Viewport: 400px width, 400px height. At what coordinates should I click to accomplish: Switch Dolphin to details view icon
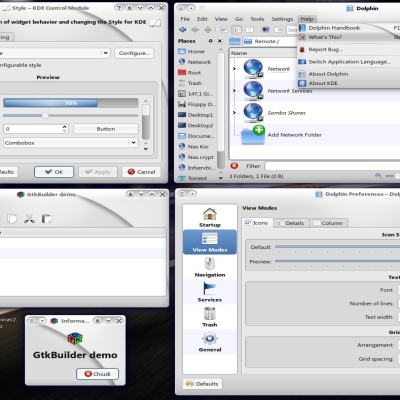(237, 30)
